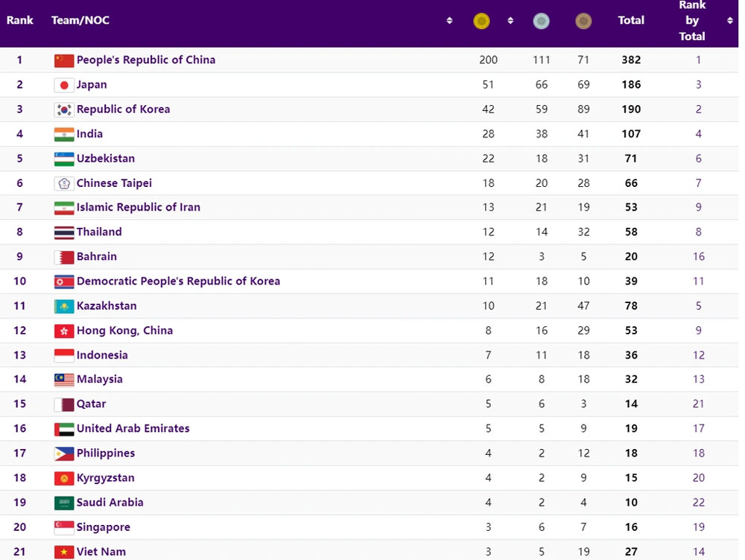Click the Indonesia flag icon

(x=64, y=355)
